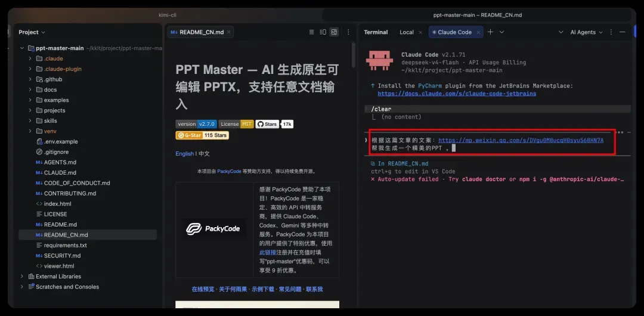The height and width of the screenshot is (316, 644).
Task: Select the LICENSE file
Action: (x=55, y=214)
